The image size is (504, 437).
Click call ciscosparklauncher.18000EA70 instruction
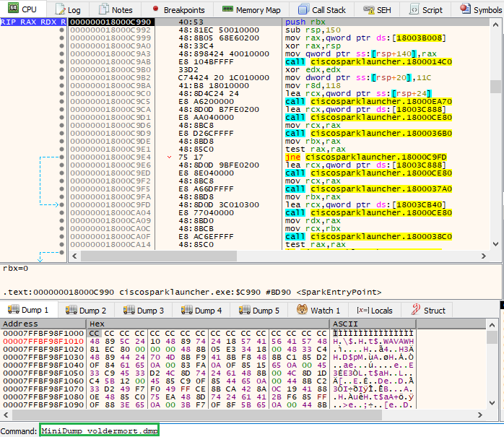[x=369, y=102]
